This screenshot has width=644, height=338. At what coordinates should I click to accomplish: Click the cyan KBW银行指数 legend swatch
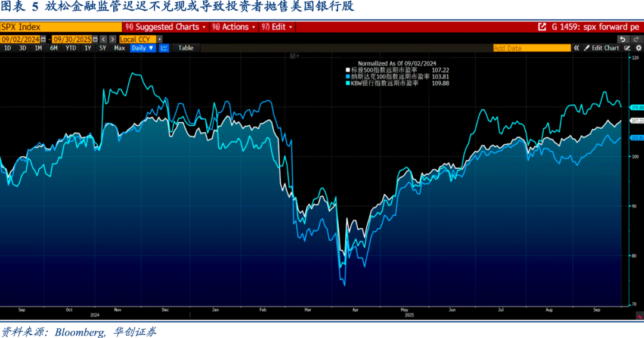[x=348, y=83]
